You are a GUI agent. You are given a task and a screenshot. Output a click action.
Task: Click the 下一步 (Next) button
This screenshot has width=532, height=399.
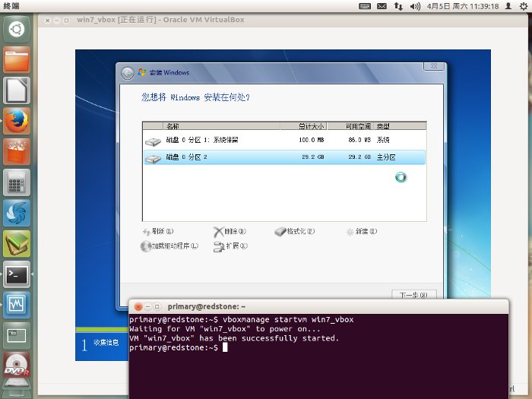[x=414, y=295]
